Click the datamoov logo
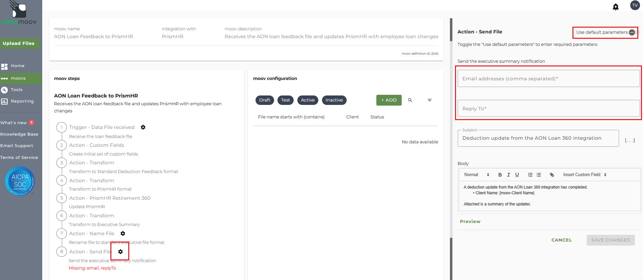Image resolution: width=644 pixels, height=280 pixels. [x=19, y=13]
